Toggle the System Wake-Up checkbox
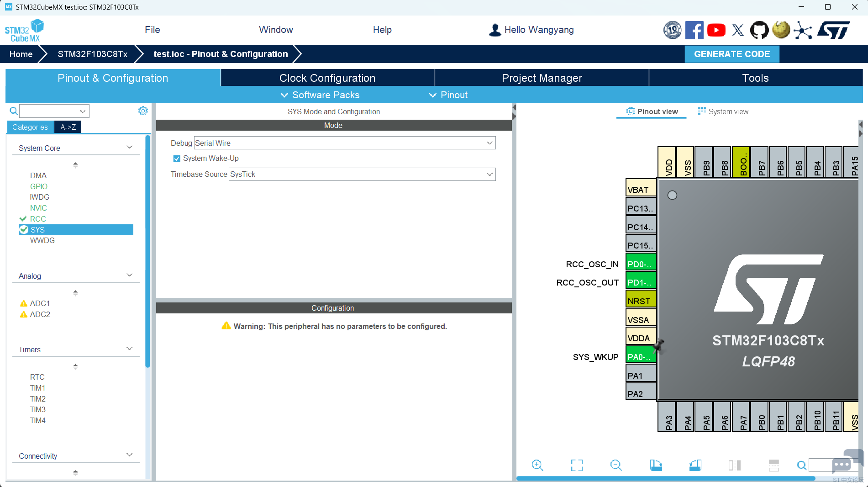The image size is (868, 487). coord(177,159)
